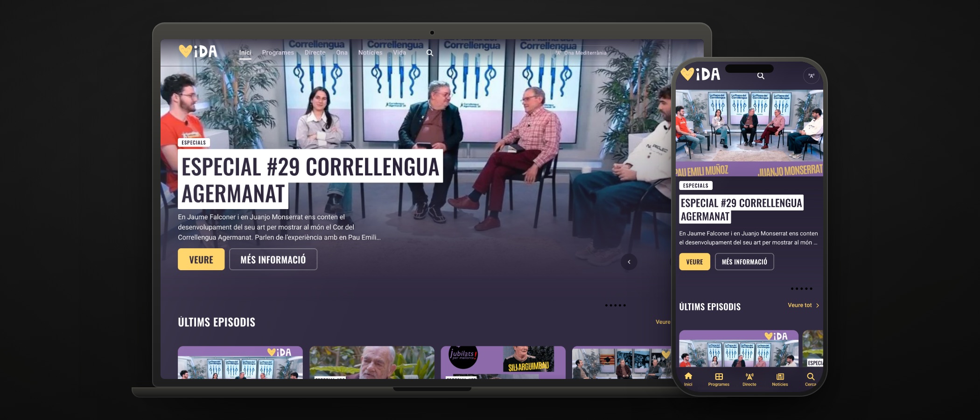
Task: Click the yellow VEURE button on the laptop
Action: click(201, 259)
